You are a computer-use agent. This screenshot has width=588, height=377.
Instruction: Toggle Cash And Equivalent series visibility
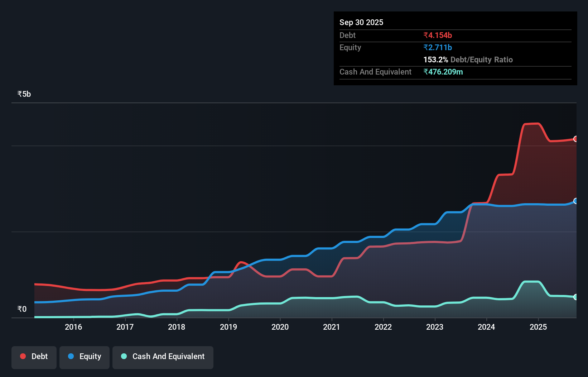point(163,357)
